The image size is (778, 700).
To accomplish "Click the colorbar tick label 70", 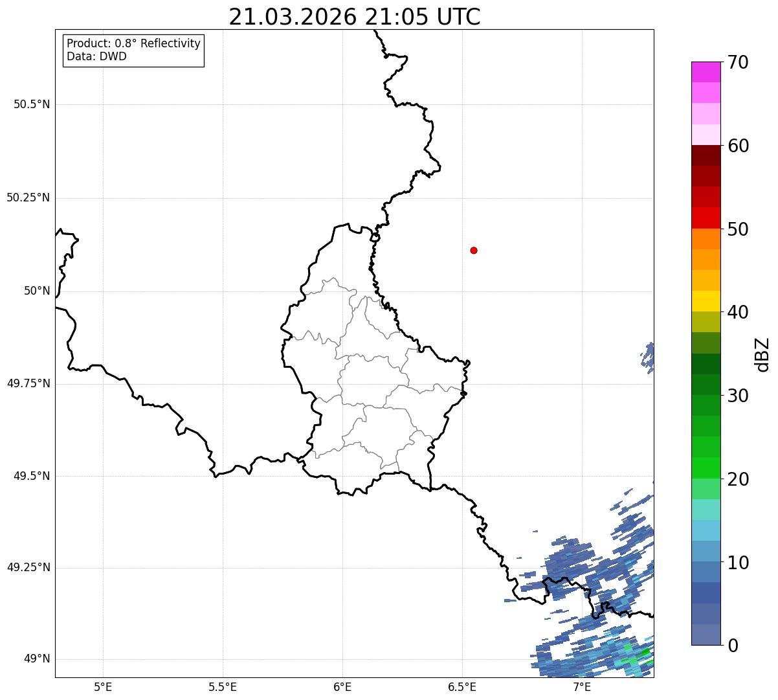I will point(738,62).
